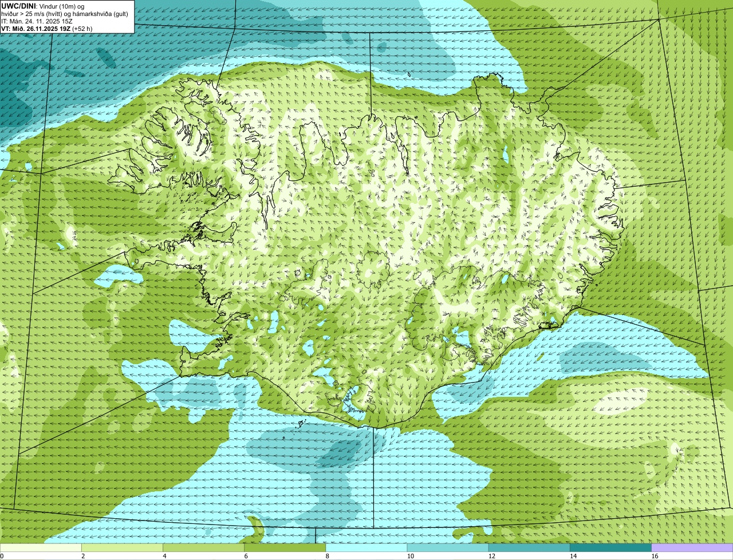Image resolution: width=733 pixels, height=560 pixels.
Task: Click the scale label '6'
Action: coord(246,556)
